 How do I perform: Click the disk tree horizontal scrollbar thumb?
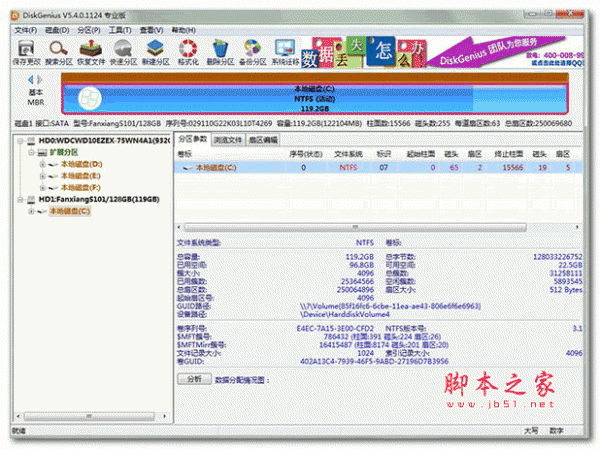click(x=89, y=416)
